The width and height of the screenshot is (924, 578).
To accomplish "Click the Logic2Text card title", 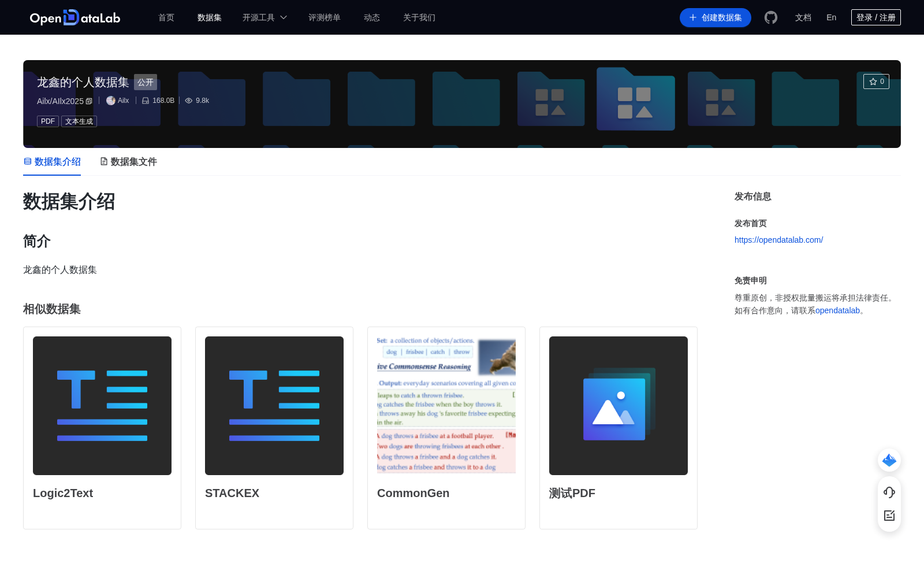I will [63, 493].
